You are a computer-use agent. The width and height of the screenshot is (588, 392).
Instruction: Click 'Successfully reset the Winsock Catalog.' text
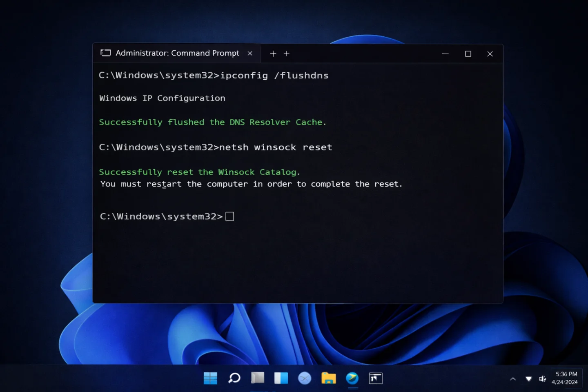pyautogui.click(x=199, y=172)
